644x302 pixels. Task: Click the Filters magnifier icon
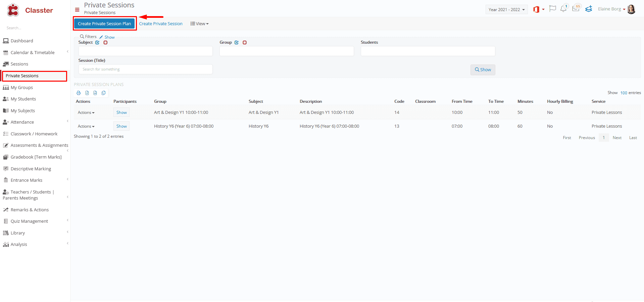(82, 36)
